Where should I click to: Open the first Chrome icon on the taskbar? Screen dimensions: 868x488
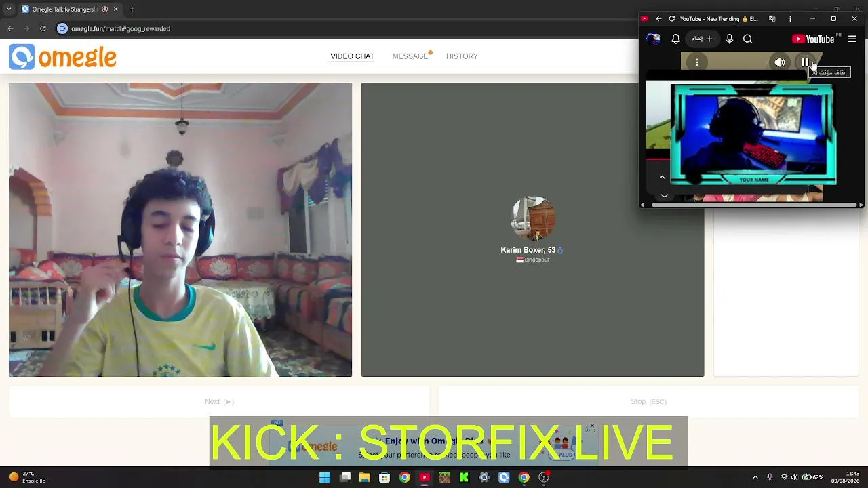coord(405,478)
